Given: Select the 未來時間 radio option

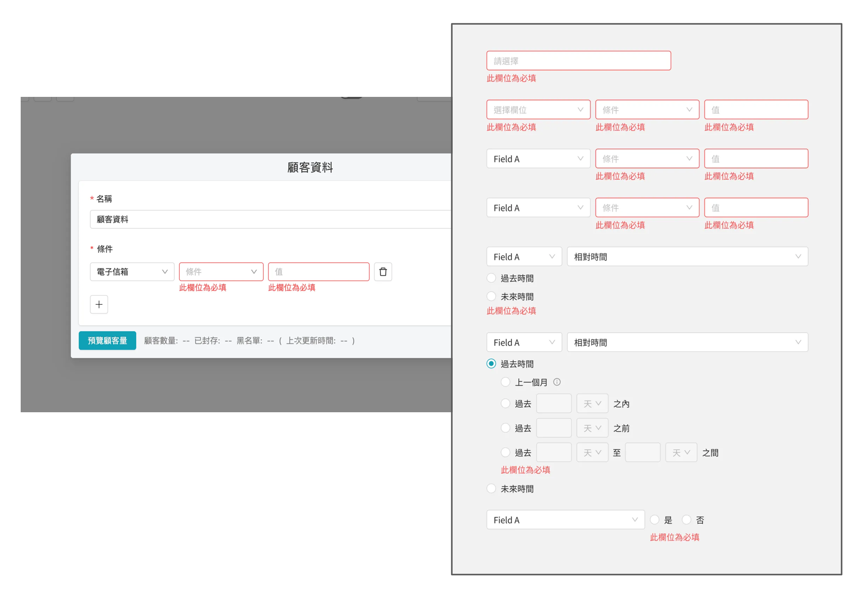Looking at the screenshot, I should tap(491, 296).
